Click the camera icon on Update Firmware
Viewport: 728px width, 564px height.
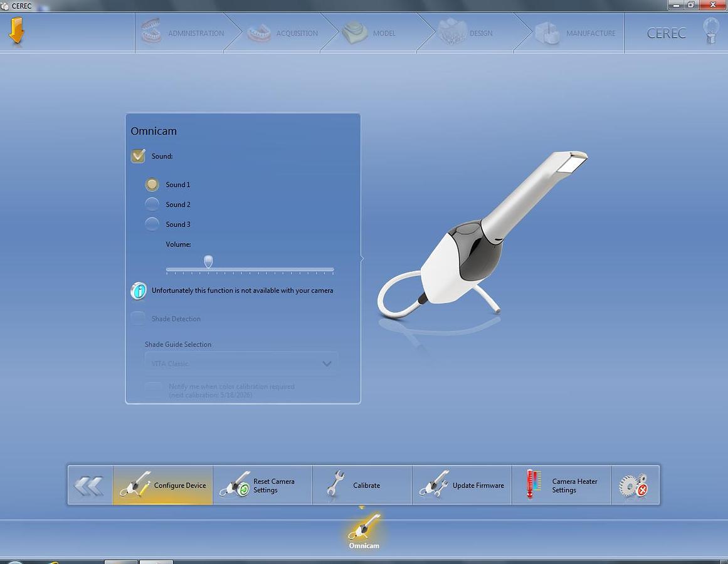click(435, 484)
